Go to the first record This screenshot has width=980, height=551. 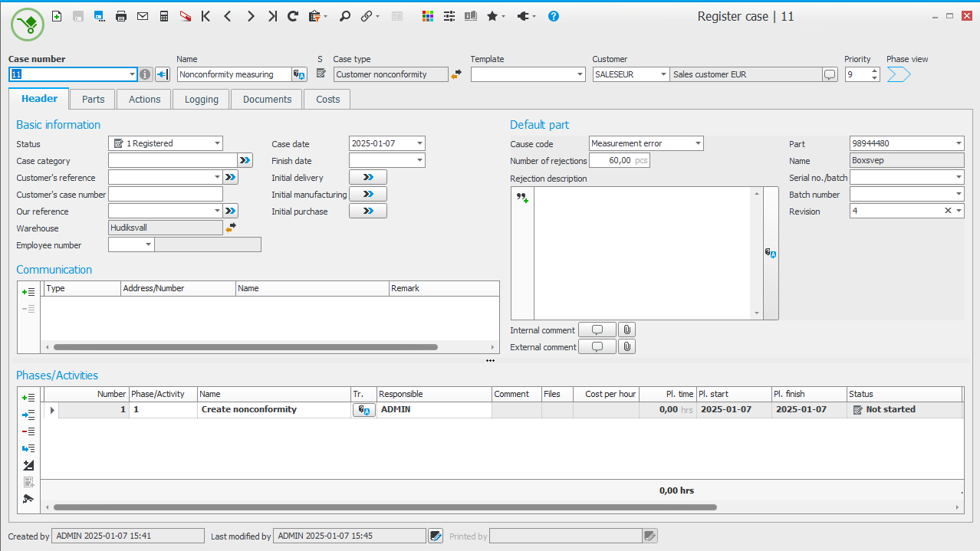tap(206, 16)
